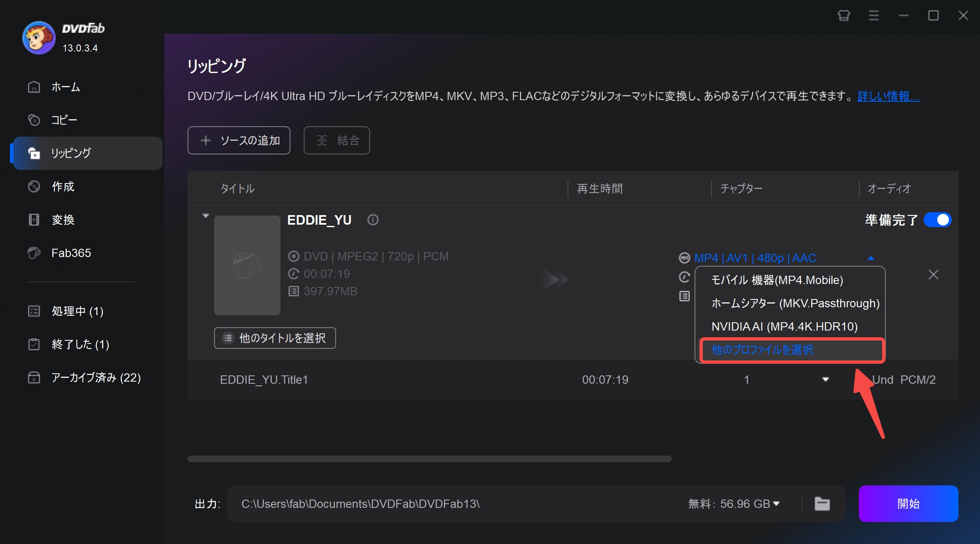Click the source duration clock icon
This screenshot has height=544, width=980.
coord(293,274)
